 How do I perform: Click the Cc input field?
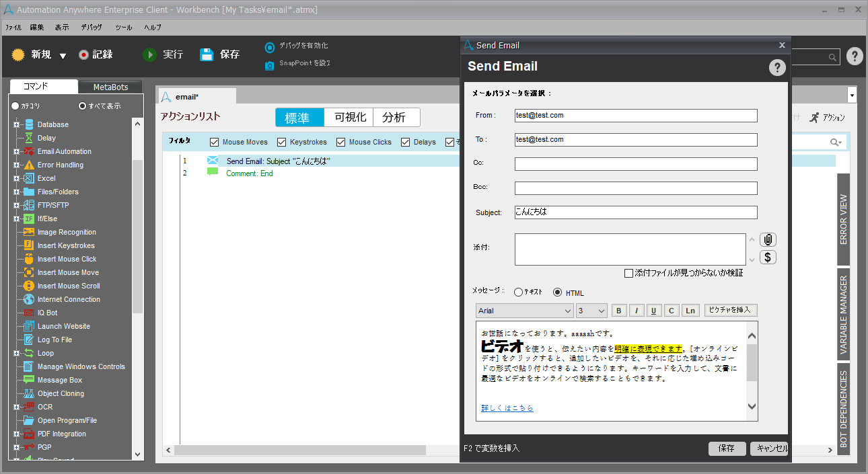636,164
